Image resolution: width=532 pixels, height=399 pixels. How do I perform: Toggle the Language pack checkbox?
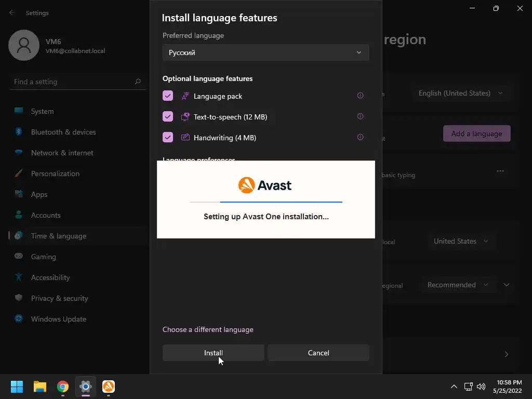pos(168,96)
